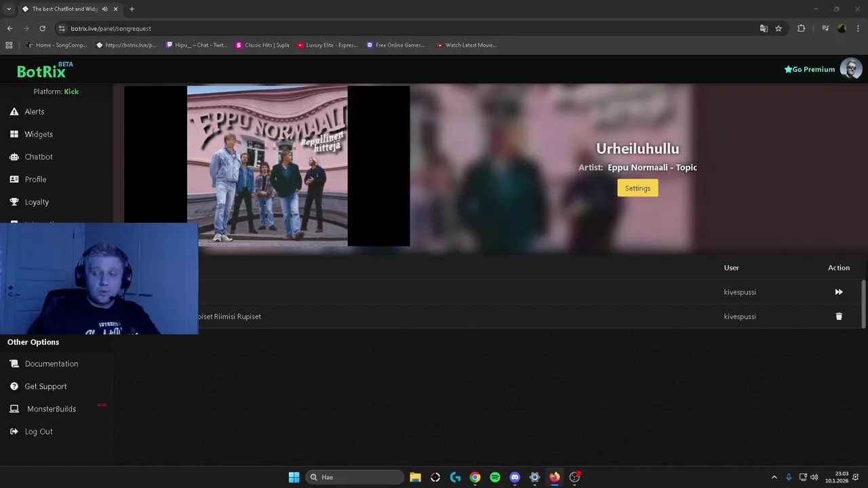Click Go Premium link
This screenshot has height=488, width=868.
pyautogui.click(x=810, y=69)
